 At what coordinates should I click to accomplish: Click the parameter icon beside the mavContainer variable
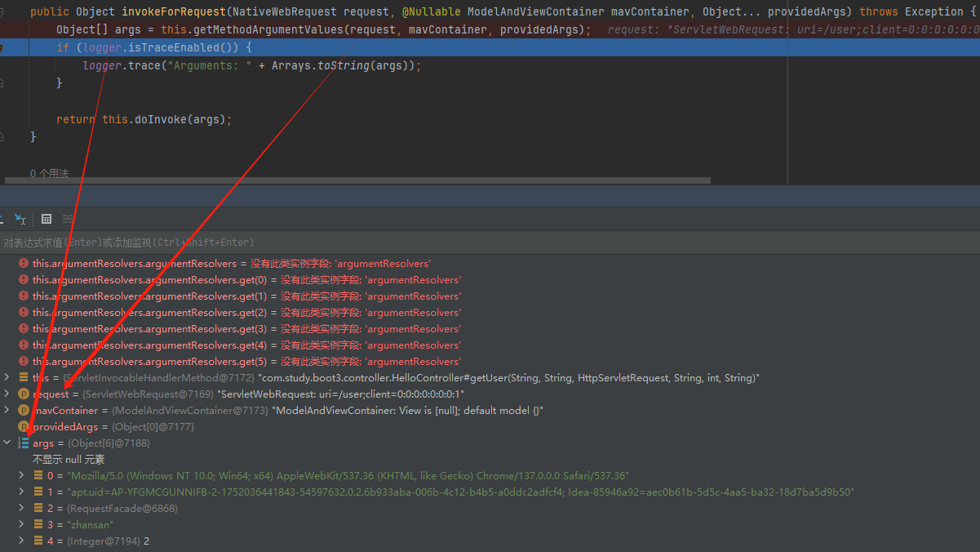coord(24,411)
